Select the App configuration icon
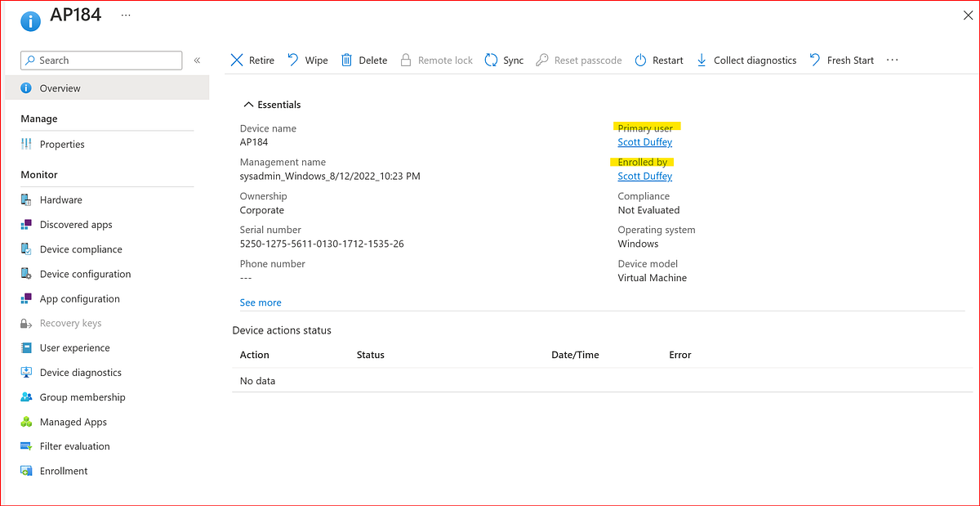Screen dimensions: 980x506 (x=28, y=298)
